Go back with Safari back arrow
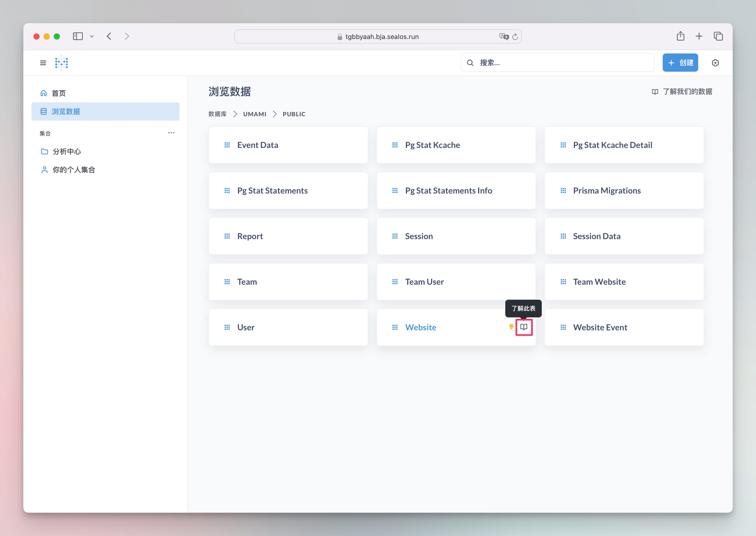Image resolution: width=756 pixels, height=536 pixels. [109, 36]
